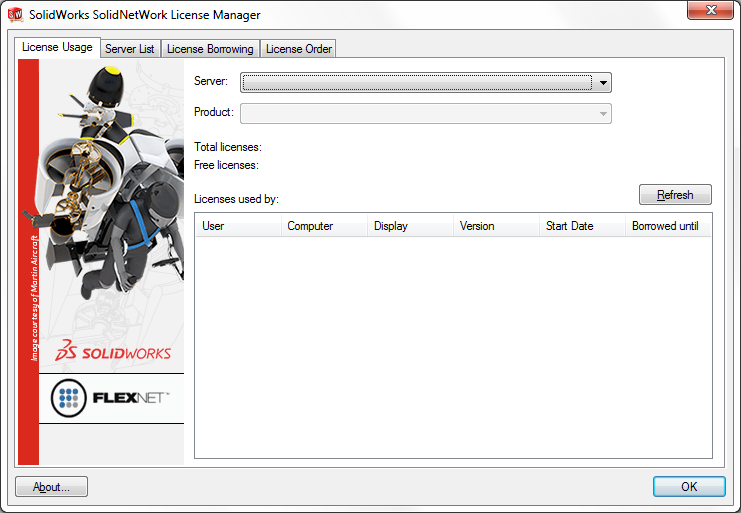Close the License Manager window
741x513 pixels.
pyautogui.click(x=710, y=10)
